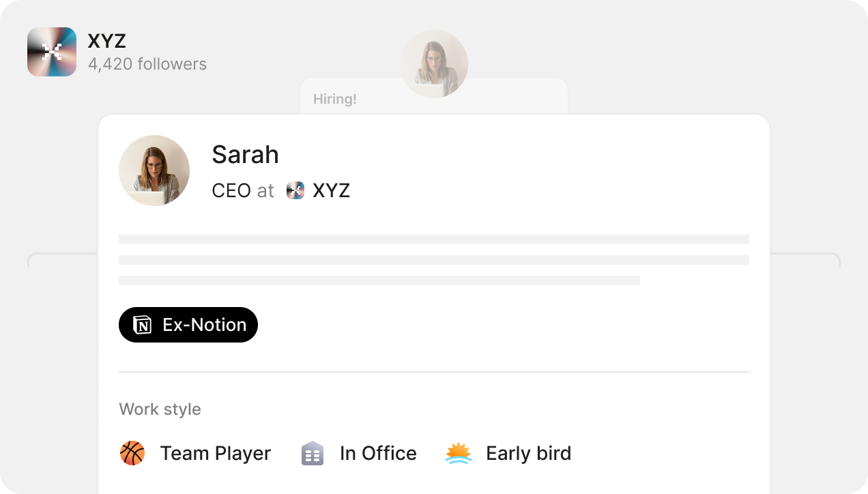Click the XYZ company logo icon
Screen dimensions: 868x494
[52, 52]
